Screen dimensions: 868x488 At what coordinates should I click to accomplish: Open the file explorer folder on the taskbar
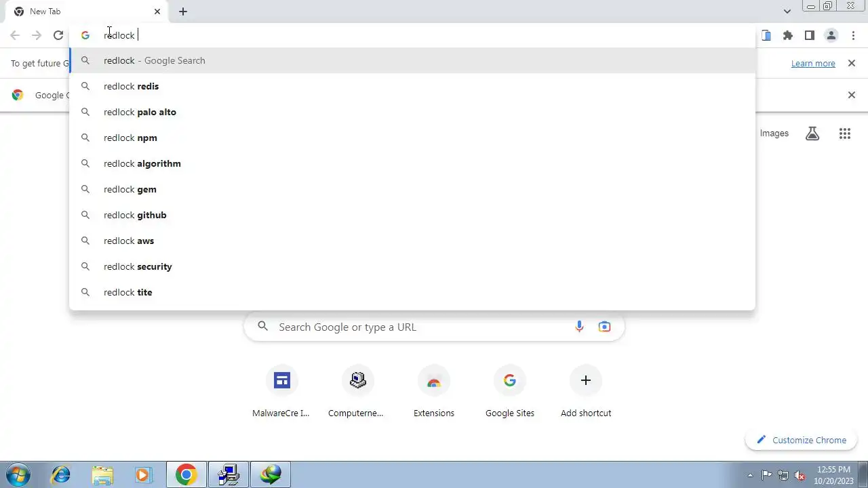coord(102,474)
